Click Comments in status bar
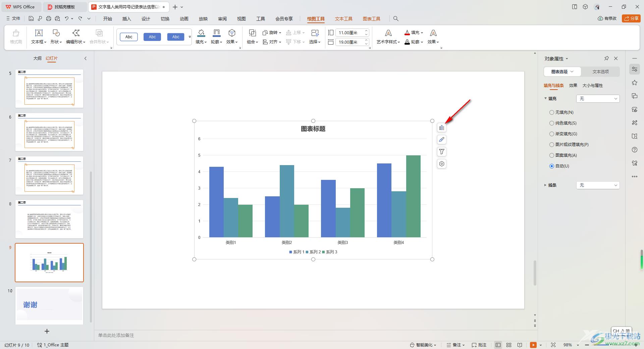 tap(479, 345)
